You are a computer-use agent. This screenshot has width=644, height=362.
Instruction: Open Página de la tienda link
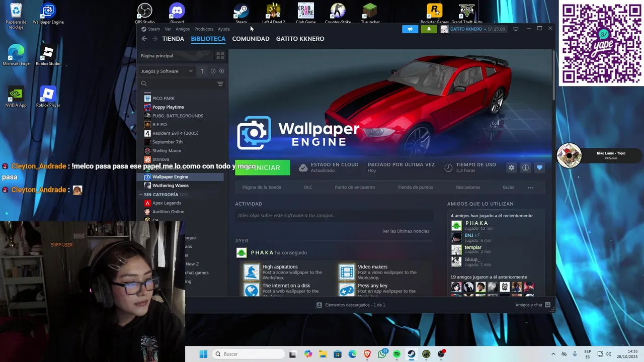pos(262,187)
